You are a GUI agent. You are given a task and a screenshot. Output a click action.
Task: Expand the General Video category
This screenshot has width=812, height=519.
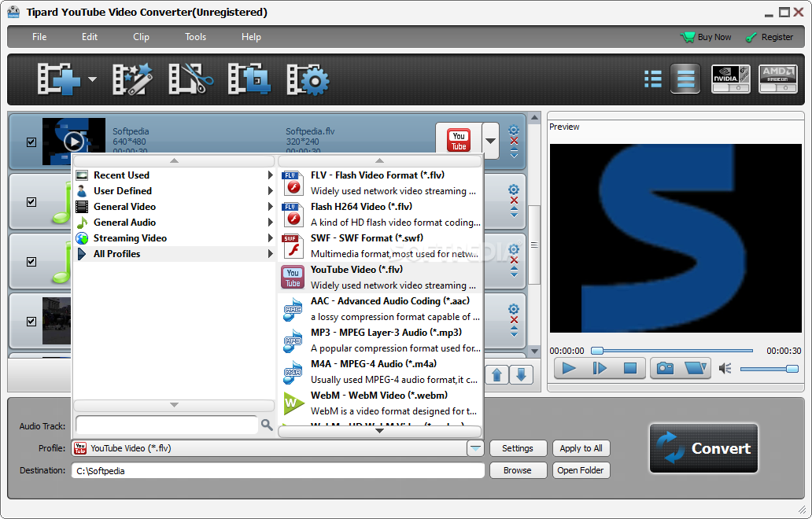click(175, 207)
